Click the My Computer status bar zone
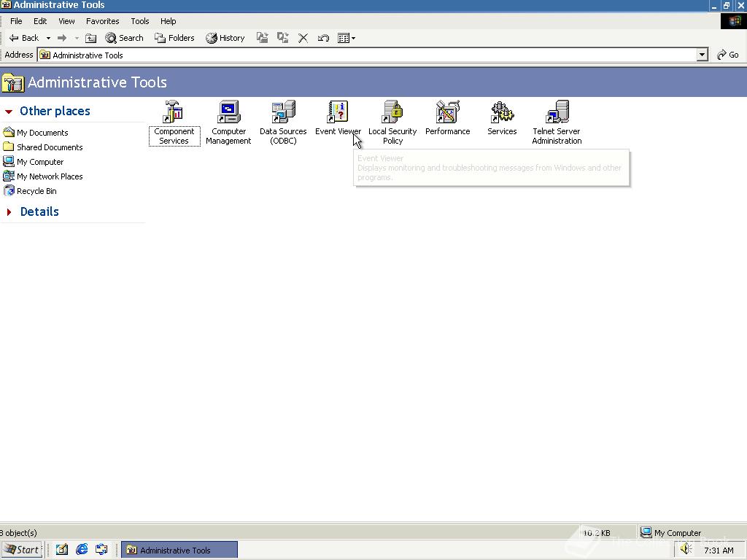 pyautogui.click(x=671, y=532)
